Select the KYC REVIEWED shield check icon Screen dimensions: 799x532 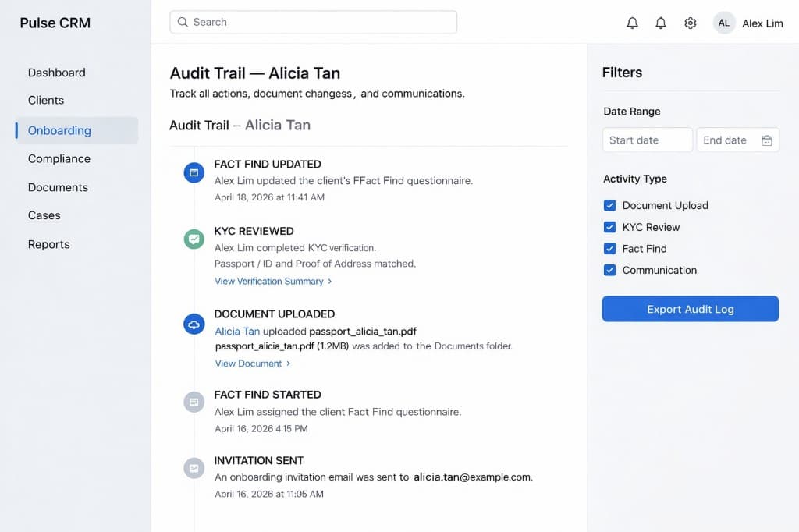click(x=194, y=239)
